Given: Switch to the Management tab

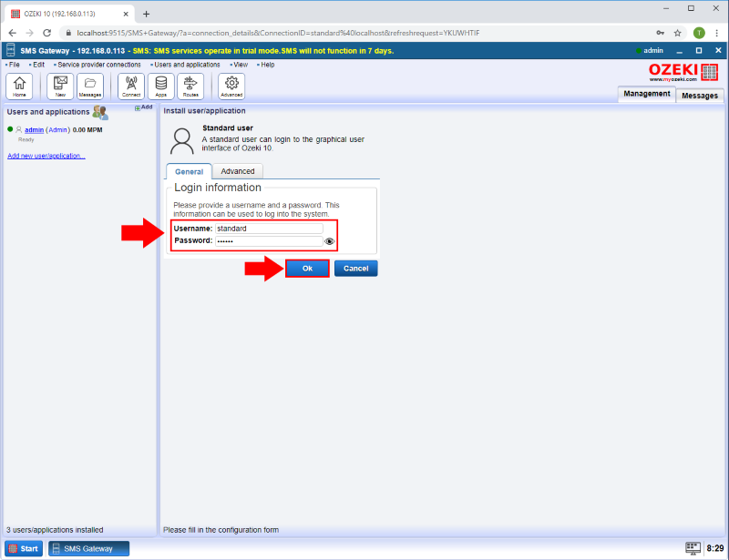Looking at the screenshot, I should pos(647,94).
